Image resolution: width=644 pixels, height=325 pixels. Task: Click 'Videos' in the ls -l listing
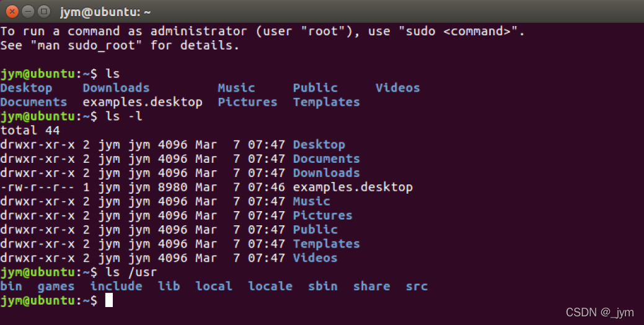click(315, 258)
